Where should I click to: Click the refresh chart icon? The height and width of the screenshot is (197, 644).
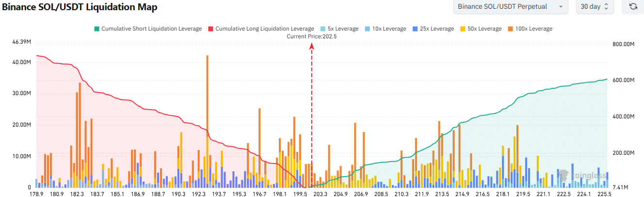pos(632,7)
